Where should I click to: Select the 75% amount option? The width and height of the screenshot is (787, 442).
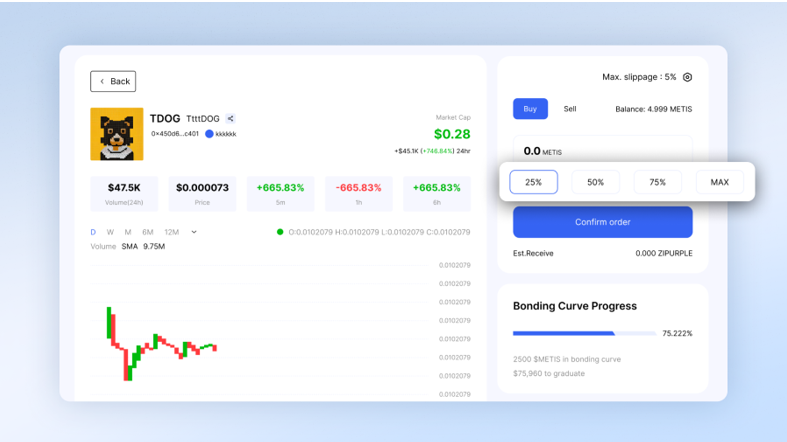tap(657, 182)
